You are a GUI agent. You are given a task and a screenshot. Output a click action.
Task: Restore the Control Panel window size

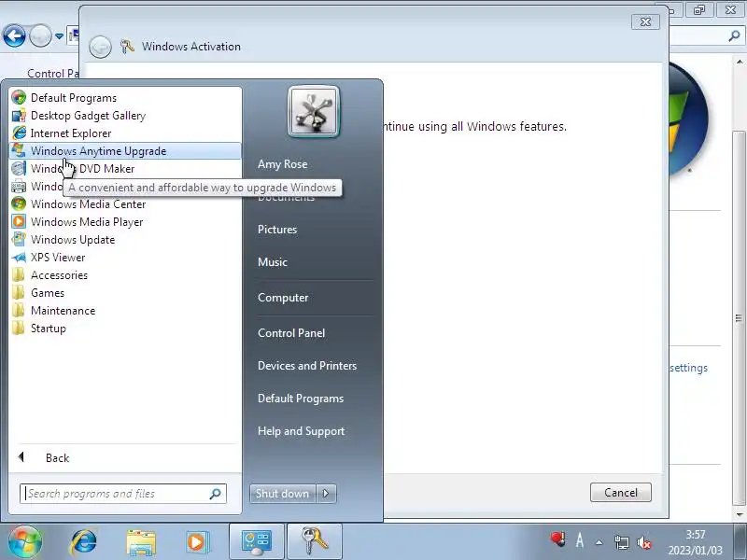pyautogui.click(x=699, y=10)
